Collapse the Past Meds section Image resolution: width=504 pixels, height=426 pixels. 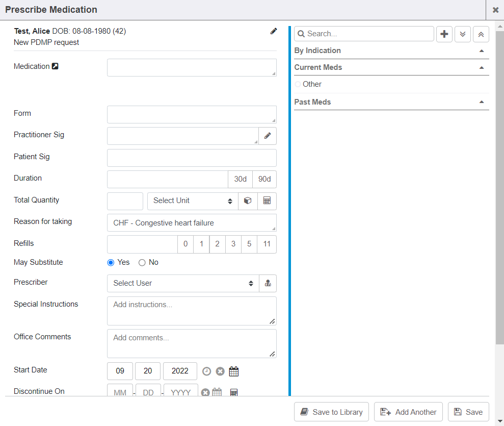[482, 102]
